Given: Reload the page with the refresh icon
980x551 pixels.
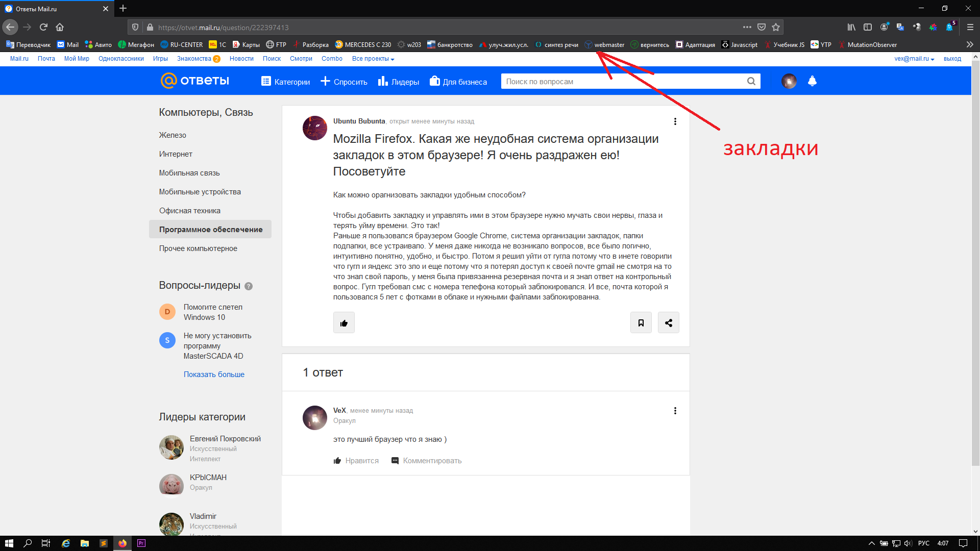Looking at the screenshot, I should click(x=43, y=27).
